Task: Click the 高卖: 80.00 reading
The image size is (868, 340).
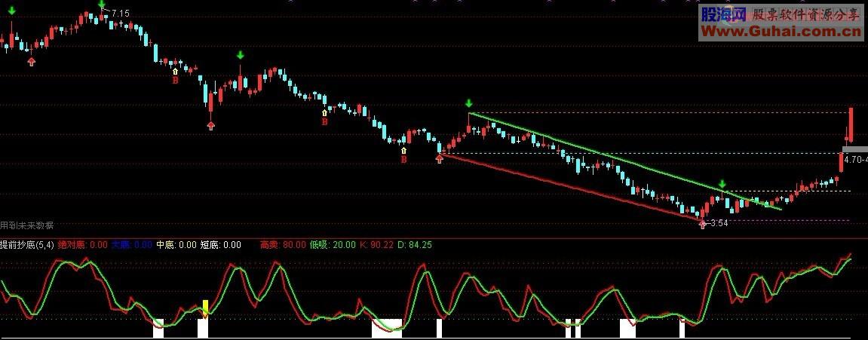Action: click(283, 245)
